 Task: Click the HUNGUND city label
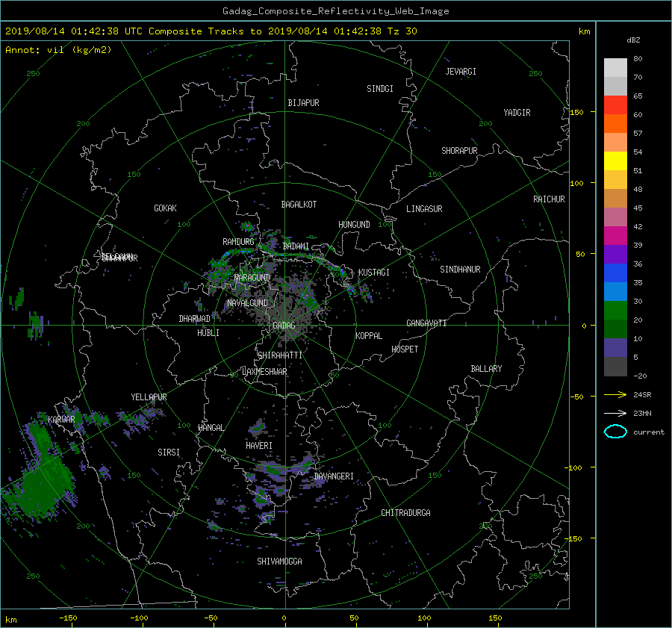(354, 225)
